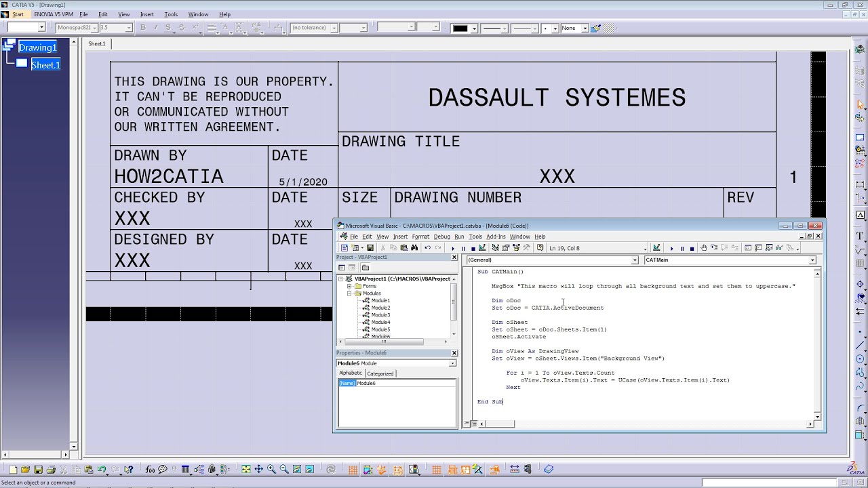Close the Project - VBAProject1 pane
Viewport: 868px width, 488px height.
pyautogui.click(x=454, y=258)
